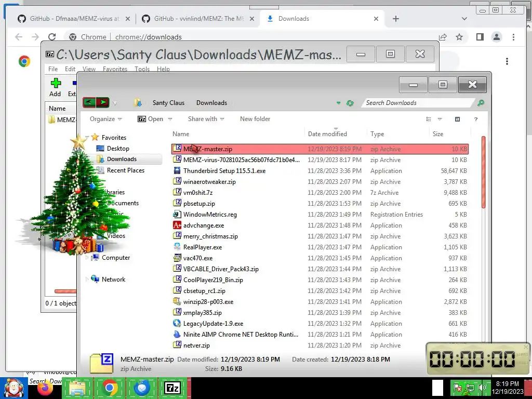Click Downloads in the breadcrumb path
Screen dimensions: 532x399
coord(212,103)
